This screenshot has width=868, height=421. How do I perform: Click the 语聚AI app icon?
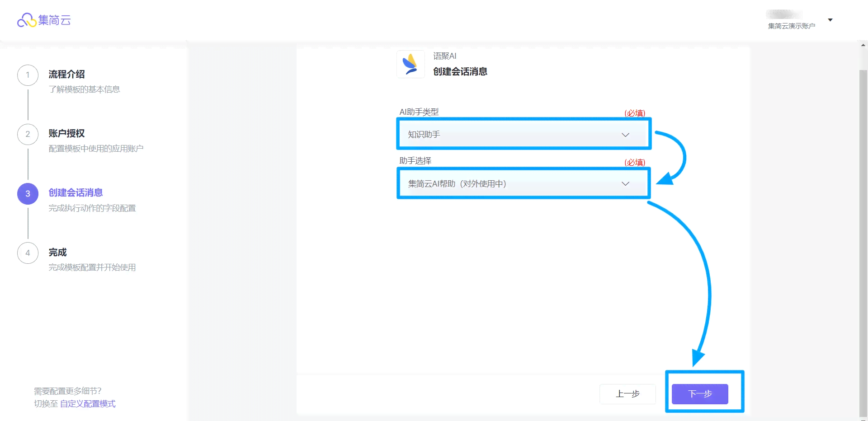[x=410, y=64]
